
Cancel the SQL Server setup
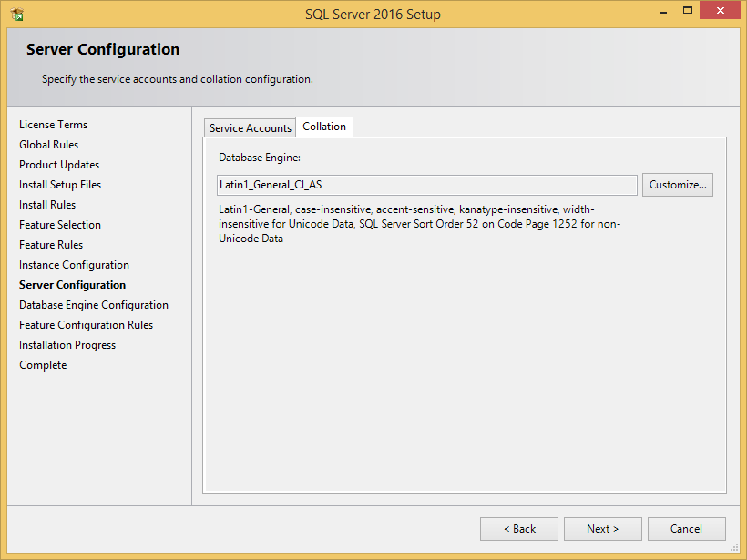(687, 529)
